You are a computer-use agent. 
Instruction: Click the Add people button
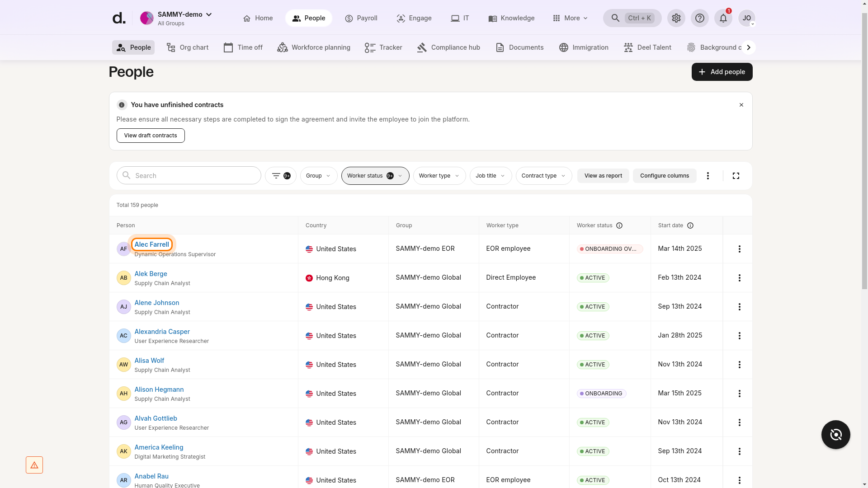(x=722, y=72)
